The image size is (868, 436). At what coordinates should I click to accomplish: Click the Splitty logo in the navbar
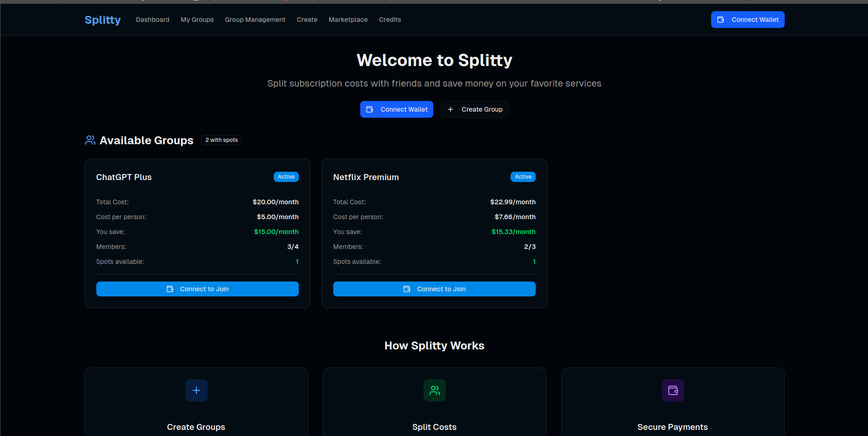pyautogui.click(x=102, y=20)
